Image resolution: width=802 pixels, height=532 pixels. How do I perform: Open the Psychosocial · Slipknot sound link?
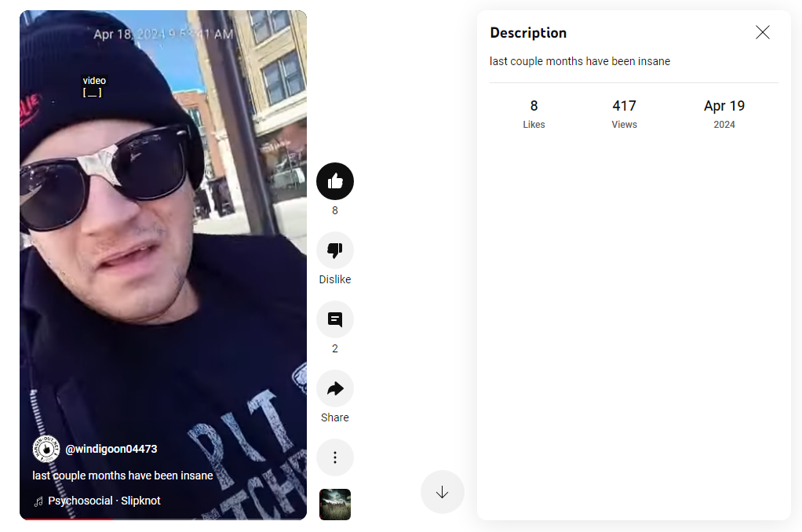click(104, 501)
